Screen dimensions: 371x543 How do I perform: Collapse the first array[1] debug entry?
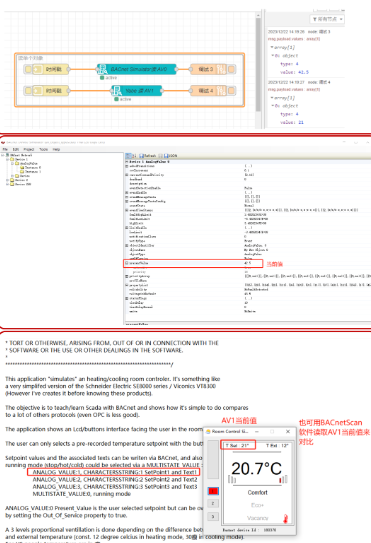pos(272,47)
